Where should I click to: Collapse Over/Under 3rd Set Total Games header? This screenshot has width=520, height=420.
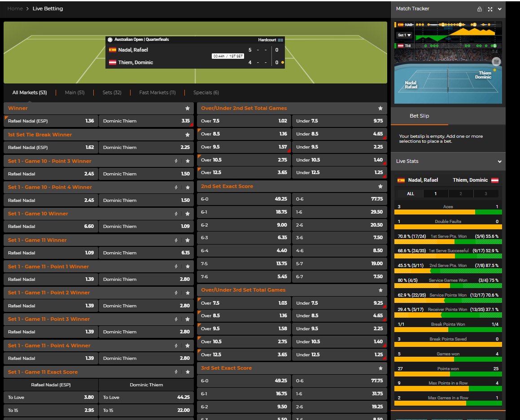pyautogui.click(x=292, y=290)
